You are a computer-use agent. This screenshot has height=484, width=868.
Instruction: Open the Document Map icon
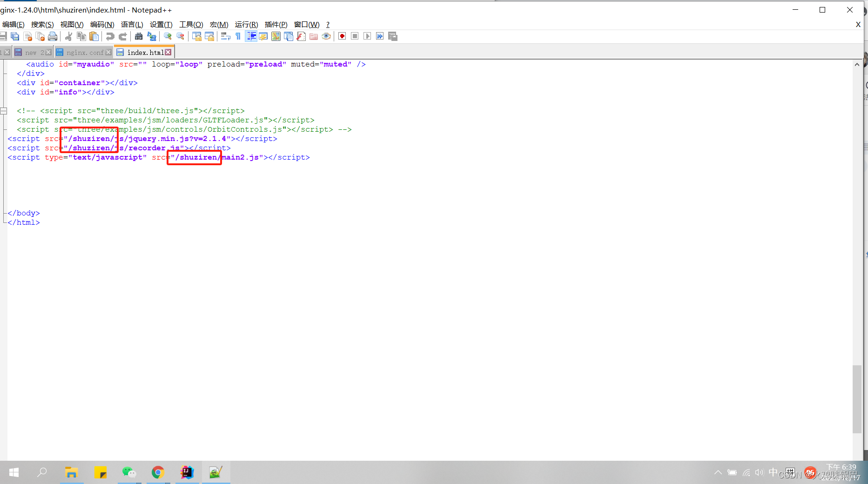(x=276, y=36)
